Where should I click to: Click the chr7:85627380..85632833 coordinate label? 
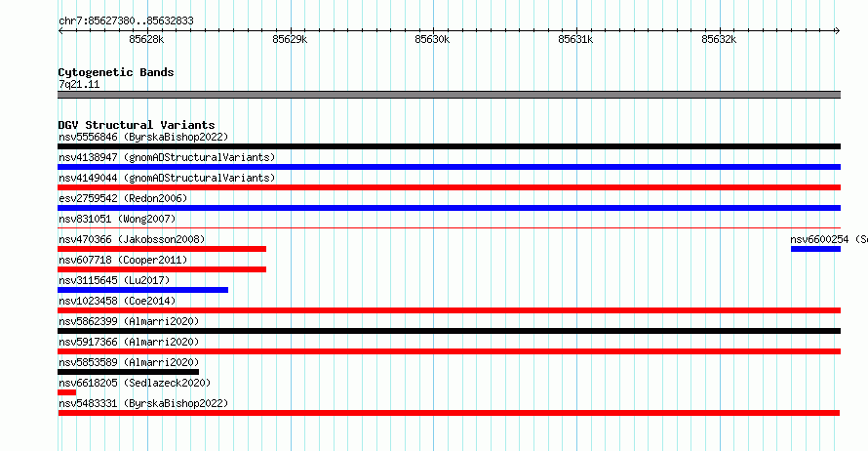point(126,21)
